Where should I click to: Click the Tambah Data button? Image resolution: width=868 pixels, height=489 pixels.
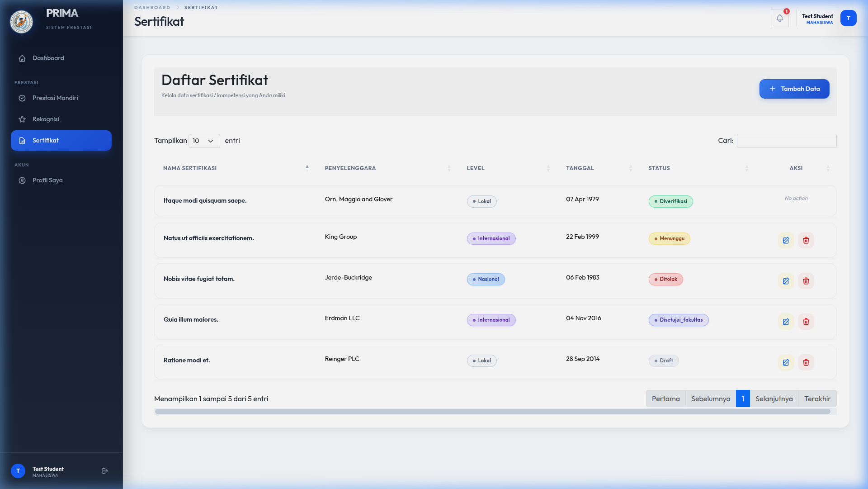pyautogui.click(x=794, y=89)
